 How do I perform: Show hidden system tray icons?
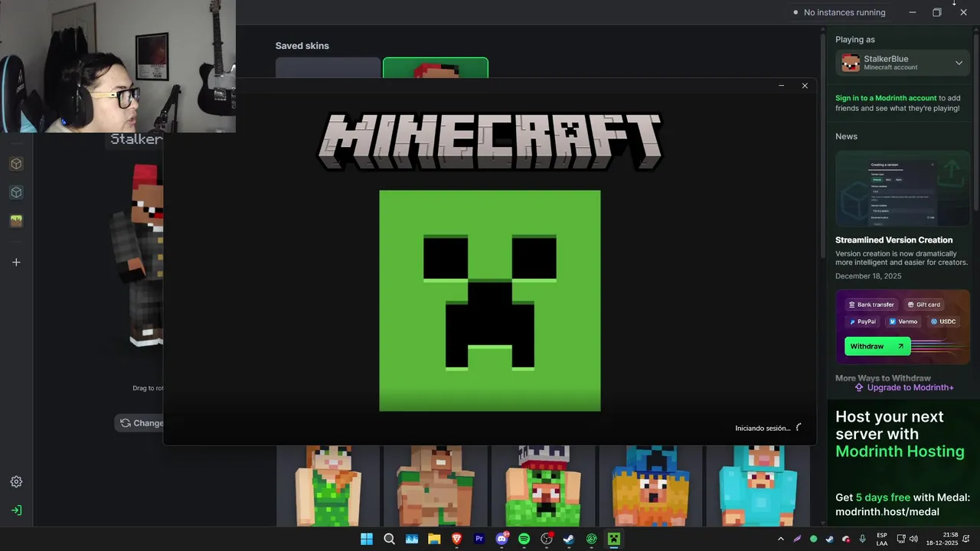781,539
